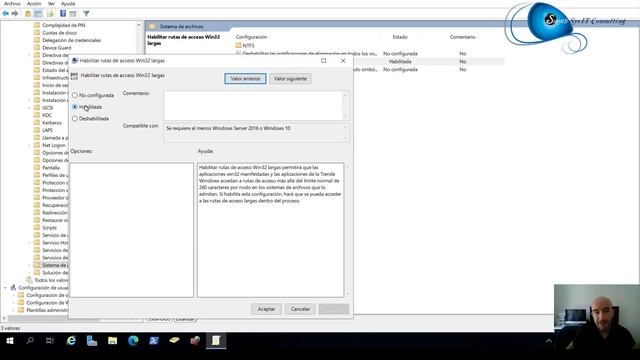640x360 pixels.
Task: Open the taskbar Search icon
Action: (x=30, y=340)
